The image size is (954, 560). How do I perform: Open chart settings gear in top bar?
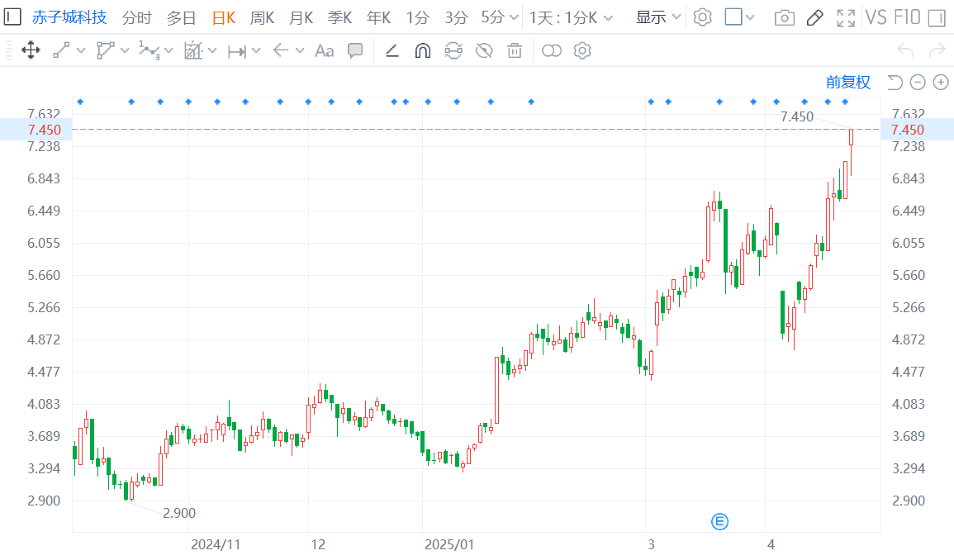pos(703,17)
